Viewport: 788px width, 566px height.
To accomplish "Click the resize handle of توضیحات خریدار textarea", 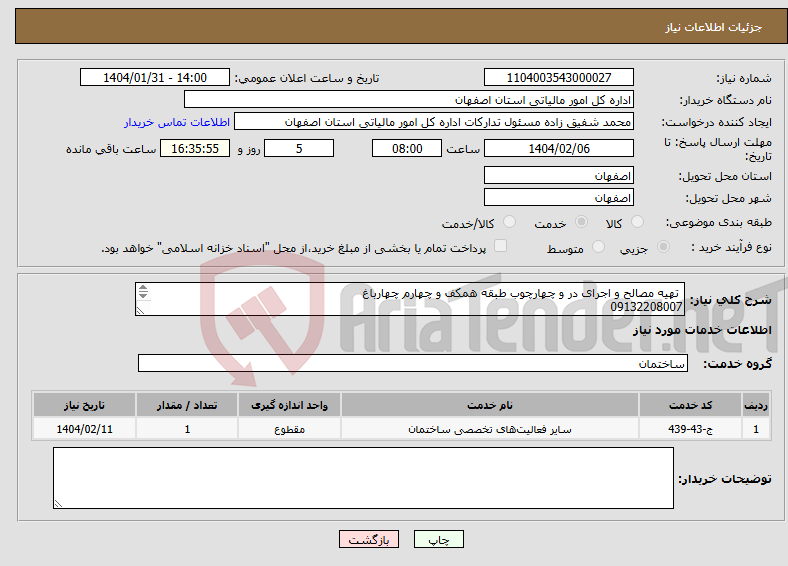I will click(x=58, y=503).
